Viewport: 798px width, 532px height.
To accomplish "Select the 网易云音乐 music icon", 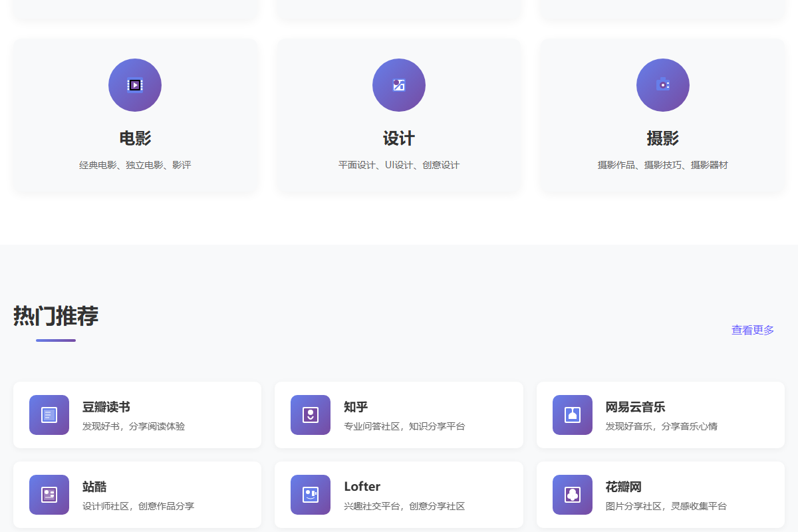I will (572, 414).
